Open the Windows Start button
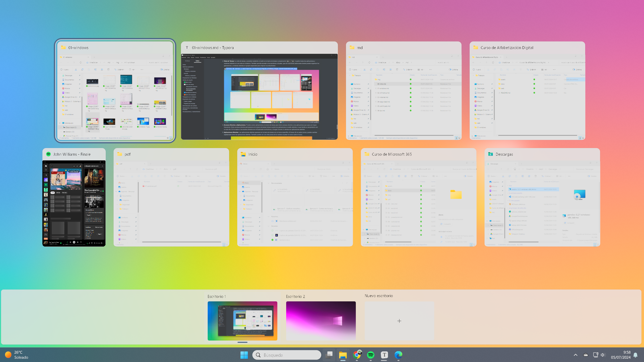Screen dimensions: 644x362 (244, 355)
